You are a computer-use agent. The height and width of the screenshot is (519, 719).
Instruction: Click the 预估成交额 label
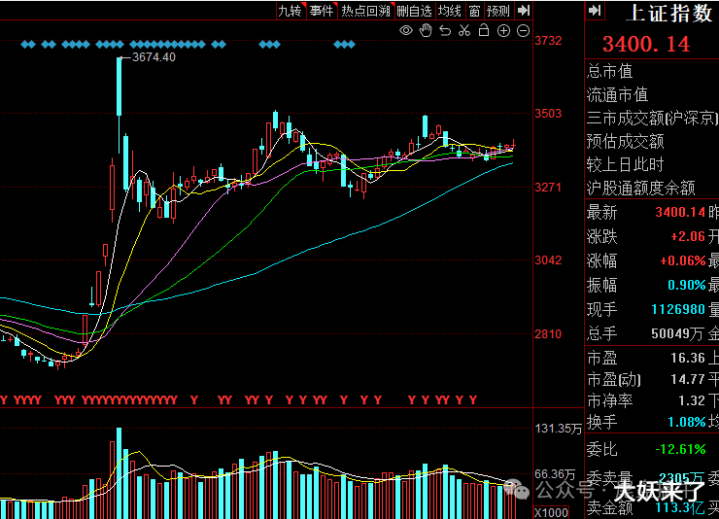[x=625, y=142]
